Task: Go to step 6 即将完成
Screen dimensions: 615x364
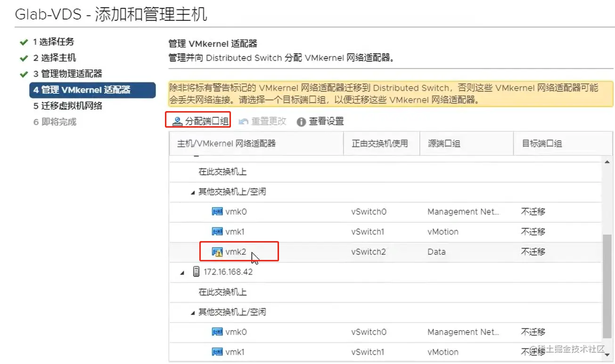Action: coord(55,122)
